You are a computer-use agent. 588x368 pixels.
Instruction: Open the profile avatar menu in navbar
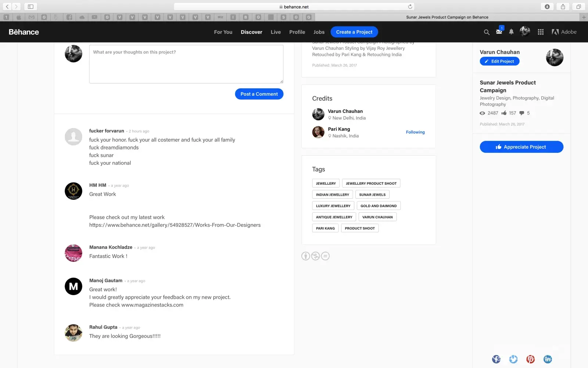tap(525, 32)
